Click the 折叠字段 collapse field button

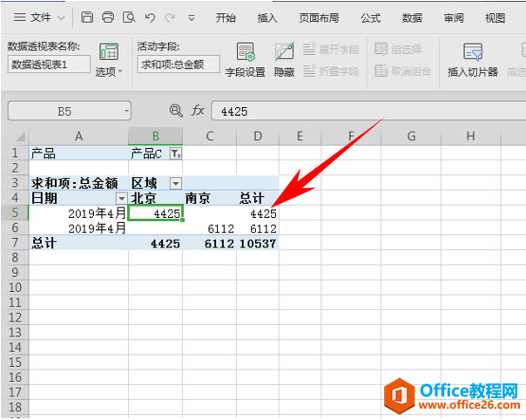tap(331, 71)
